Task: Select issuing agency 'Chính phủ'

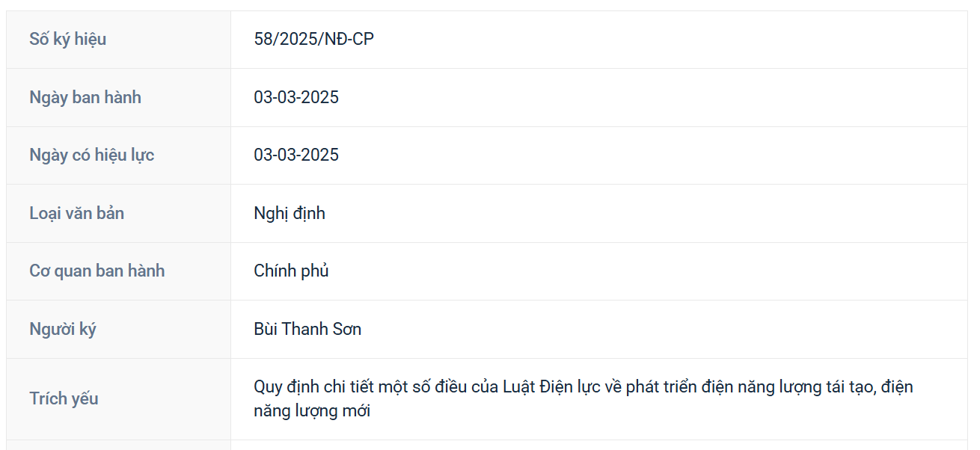Action: tap(291, 271)
